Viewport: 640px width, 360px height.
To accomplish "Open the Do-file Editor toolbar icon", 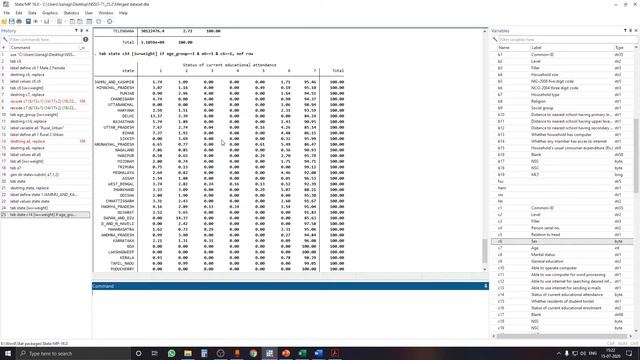I will point(60,21).
